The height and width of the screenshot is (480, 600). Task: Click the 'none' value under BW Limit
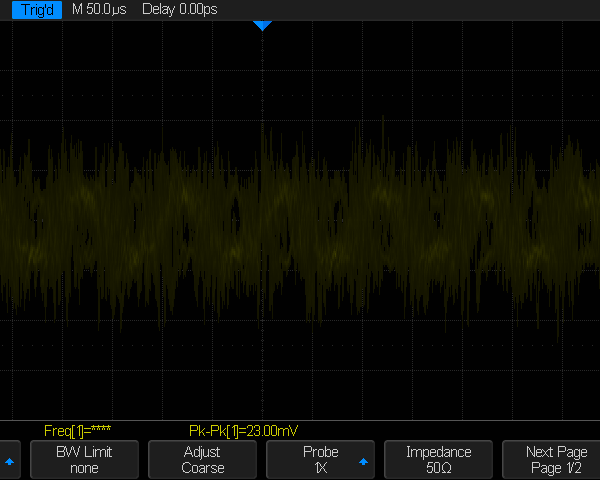[x=84, y=468]
